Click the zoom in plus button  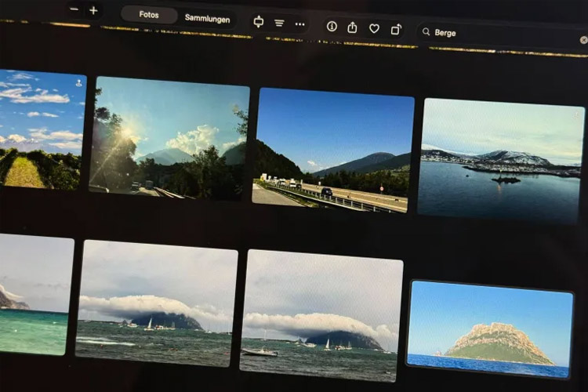click(93, 10)
